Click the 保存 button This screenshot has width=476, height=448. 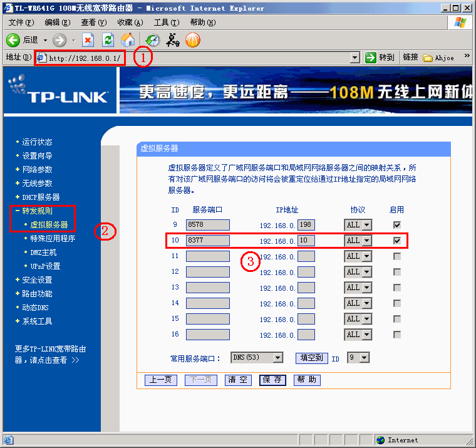272,380
